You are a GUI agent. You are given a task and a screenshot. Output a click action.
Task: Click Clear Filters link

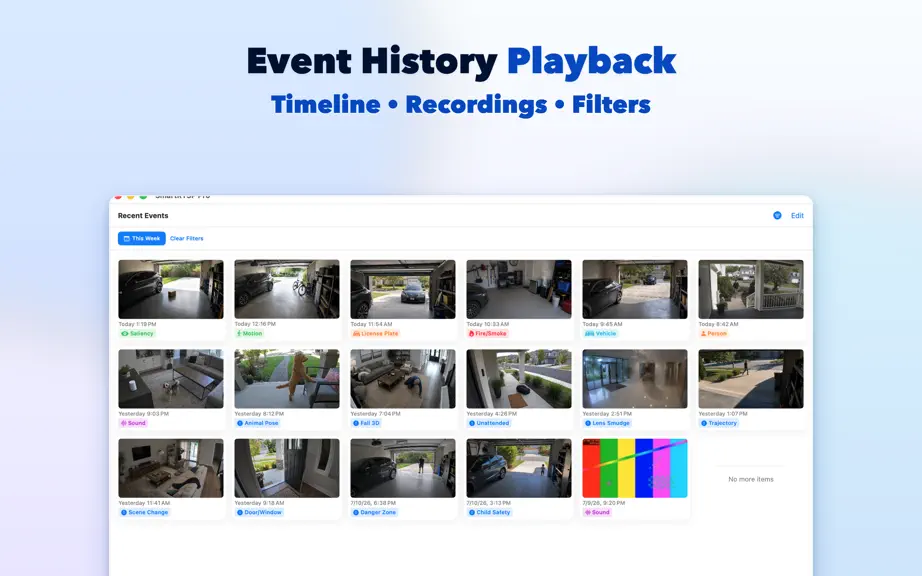pyautogui.click(x=186, y=239)
